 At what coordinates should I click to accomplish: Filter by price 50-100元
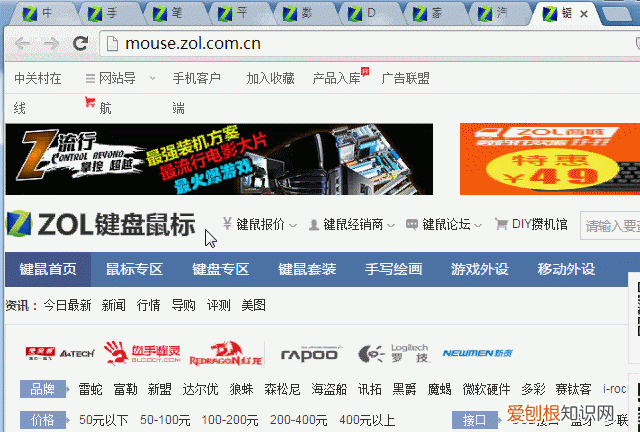[165, 420]
